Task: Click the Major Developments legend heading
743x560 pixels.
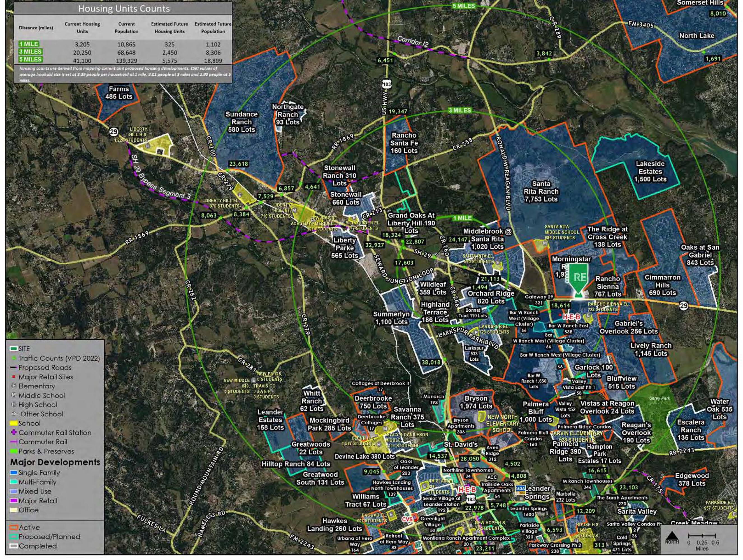Action: (55, 462)
